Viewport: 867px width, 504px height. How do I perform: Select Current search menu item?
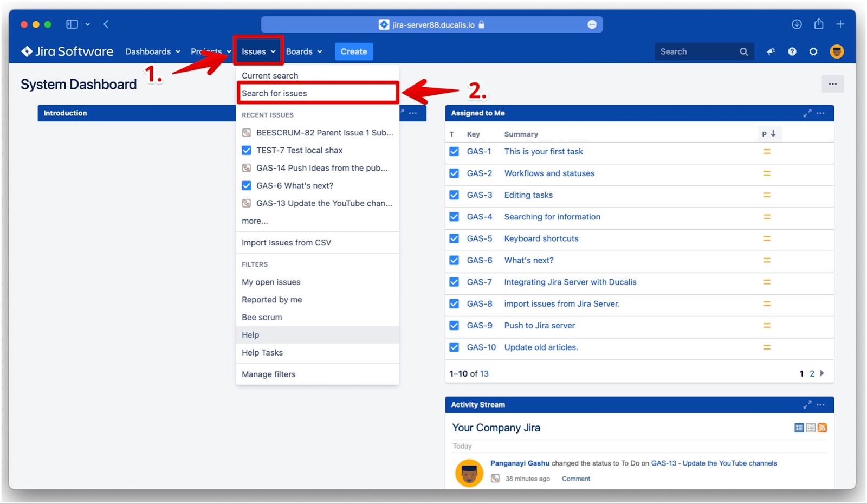click(318, 75)
